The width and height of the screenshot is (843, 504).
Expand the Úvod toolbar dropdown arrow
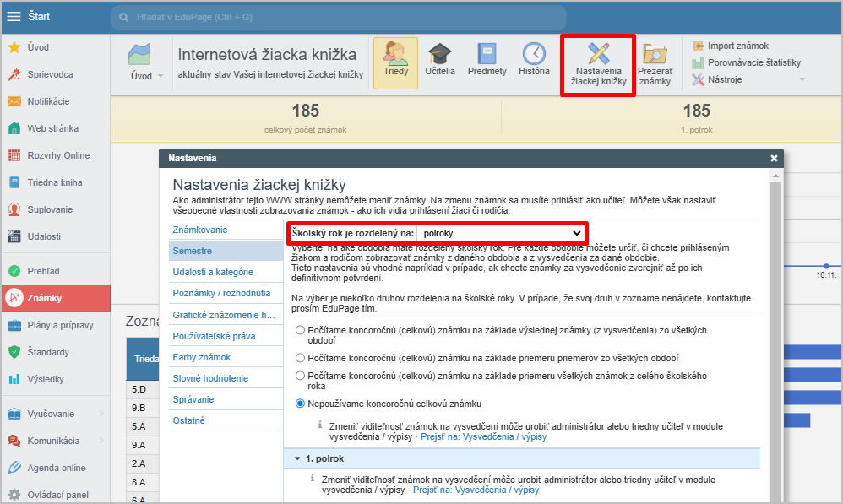160,76
